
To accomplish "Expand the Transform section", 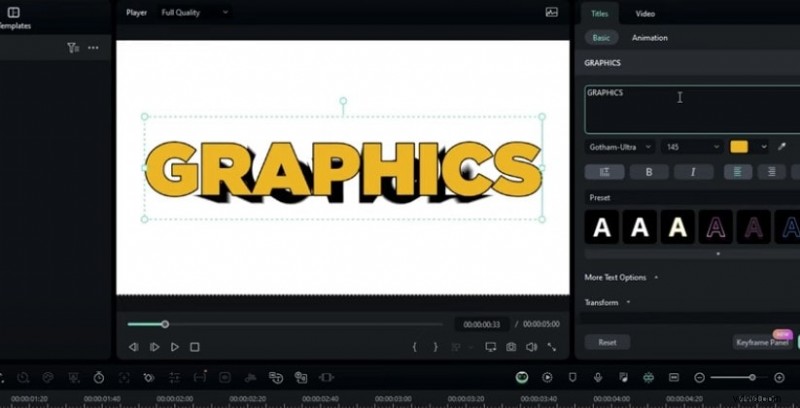I will [607, 302].
